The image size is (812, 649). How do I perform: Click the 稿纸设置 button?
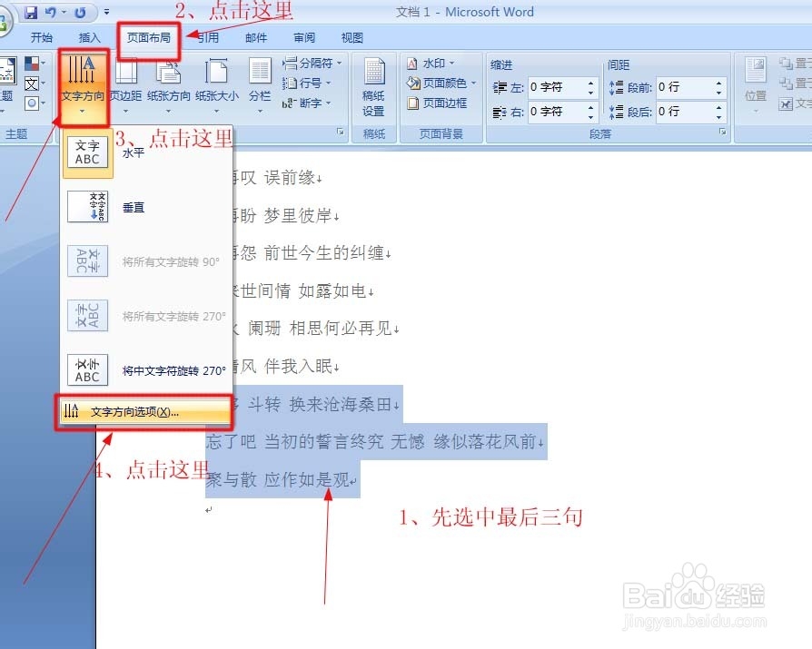373,88
